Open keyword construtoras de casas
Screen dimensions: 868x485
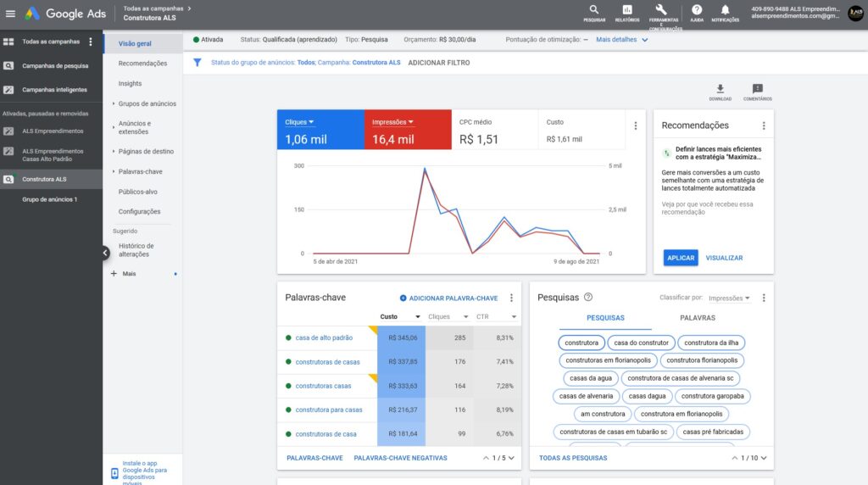click(327, 362)
